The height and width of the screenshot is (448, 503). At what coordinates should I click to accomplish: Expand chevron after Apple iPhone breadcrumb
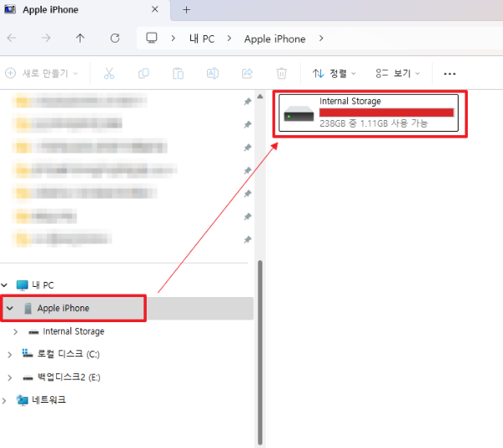(x=321, y=39)
